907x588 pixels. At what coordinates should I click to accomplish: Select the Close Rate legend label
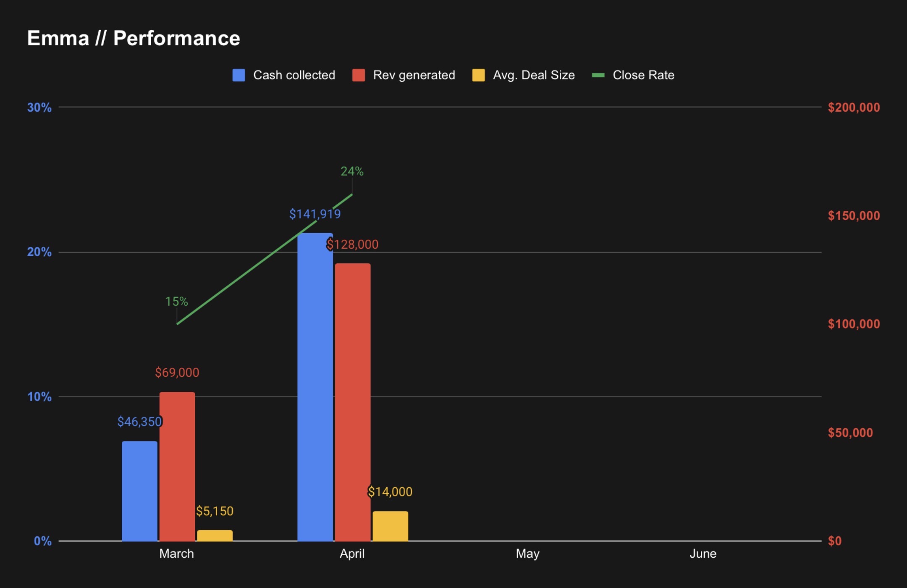click(x=643, y=75)
